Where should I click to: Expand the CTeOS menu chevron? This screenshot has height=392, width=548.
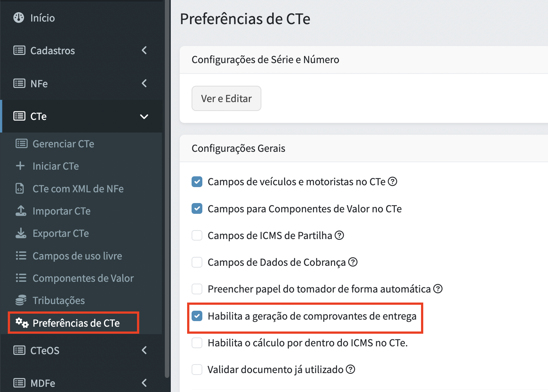point(144,350)
